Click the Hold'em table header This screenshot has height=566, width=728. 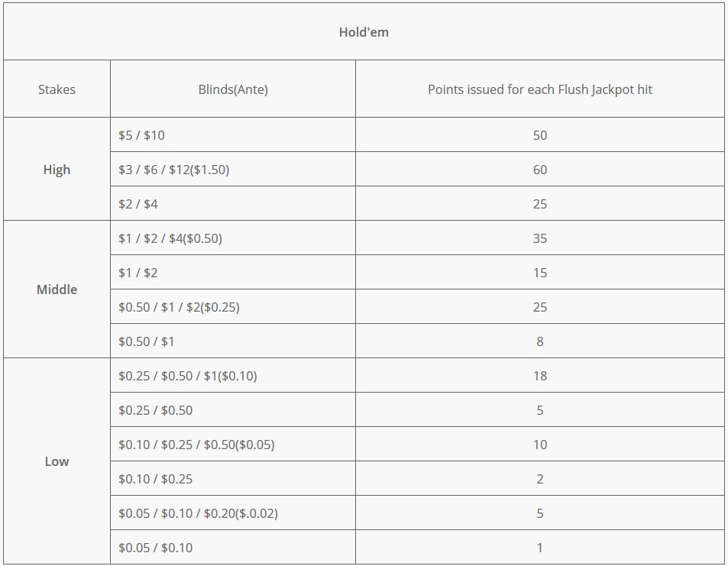click(x=364, y=31)
